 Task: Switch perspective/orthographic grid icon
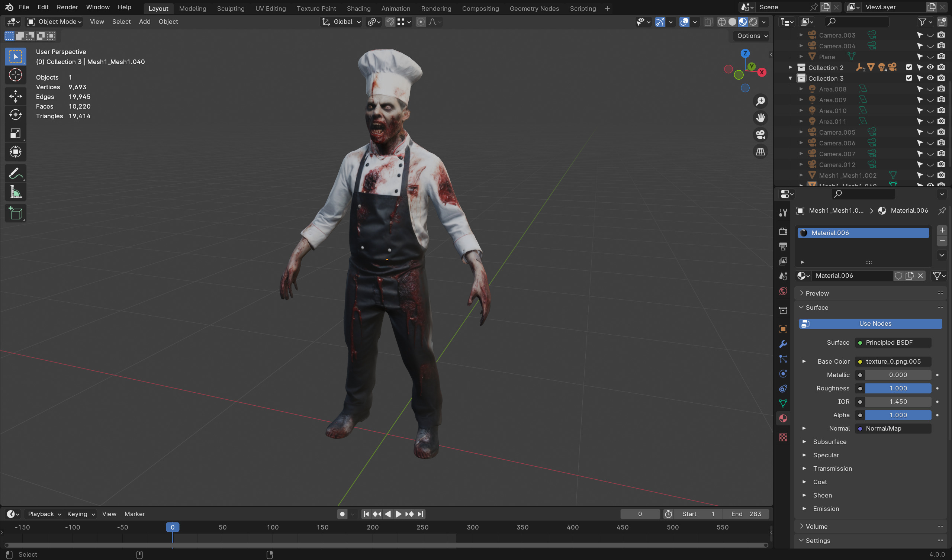[x=760, y=152]
